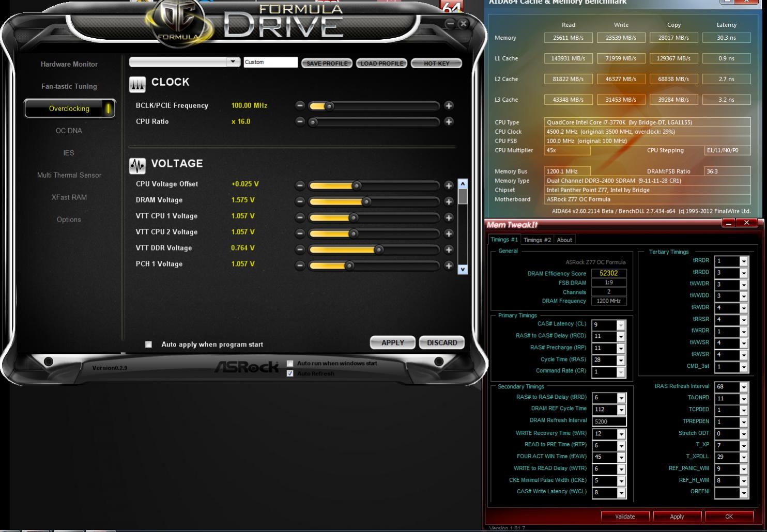Increase VTT CPU 1 Voltage plus icon
767x532 pixels.
tap(449, 217)
